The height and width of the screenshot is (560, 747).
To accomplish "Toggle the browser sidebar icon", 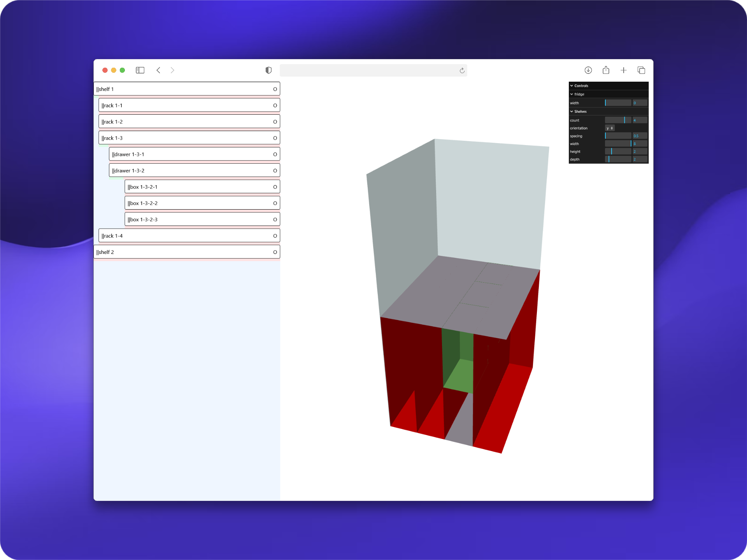I will pyautogui.click(x=140, y=70).
